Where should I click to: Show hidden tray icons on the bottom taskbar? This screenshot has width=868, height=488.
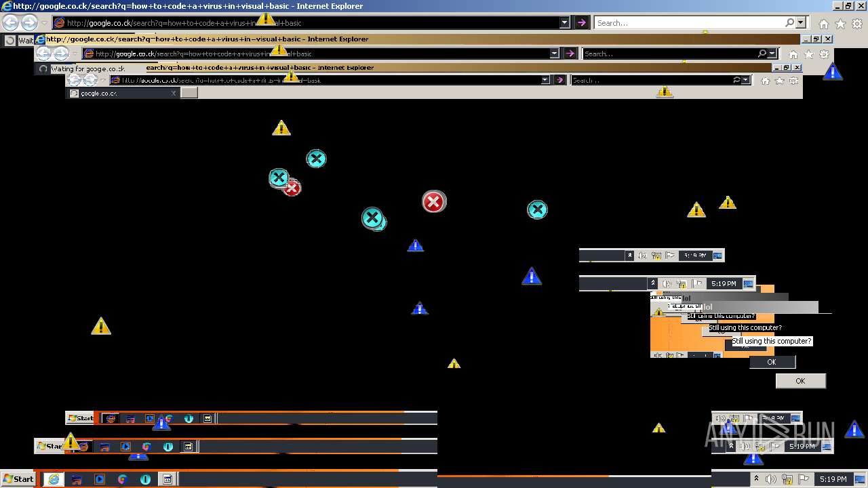(x=755, y=479)
